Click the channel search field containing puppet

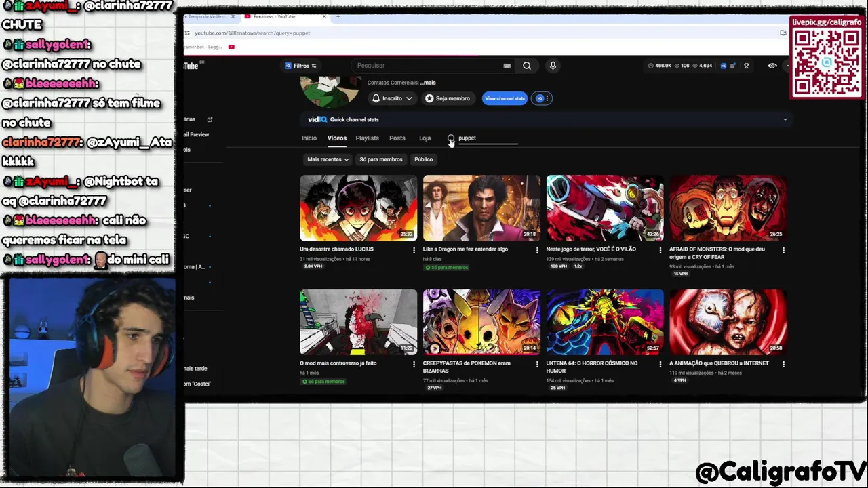487,138
